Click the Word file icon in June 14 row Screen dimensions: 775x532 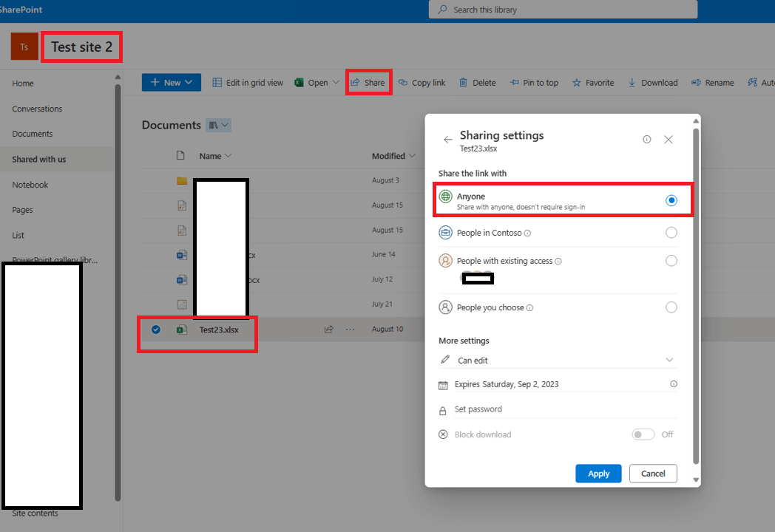point(182,255)
